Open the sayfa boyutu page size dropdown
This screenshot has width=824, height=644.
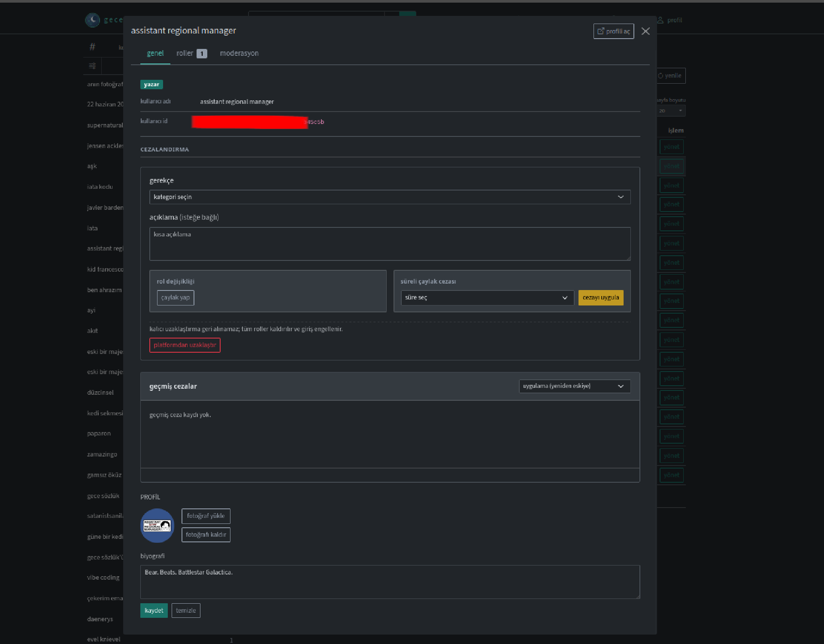tap(671, 111)
